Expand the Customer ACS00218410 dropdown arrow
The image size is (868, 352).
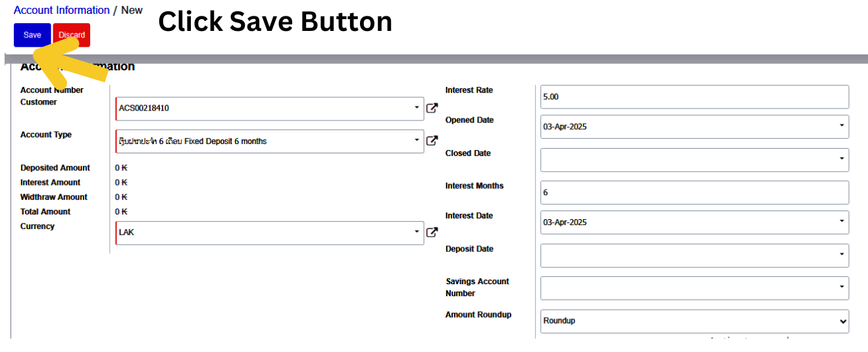tap(417, 107)
